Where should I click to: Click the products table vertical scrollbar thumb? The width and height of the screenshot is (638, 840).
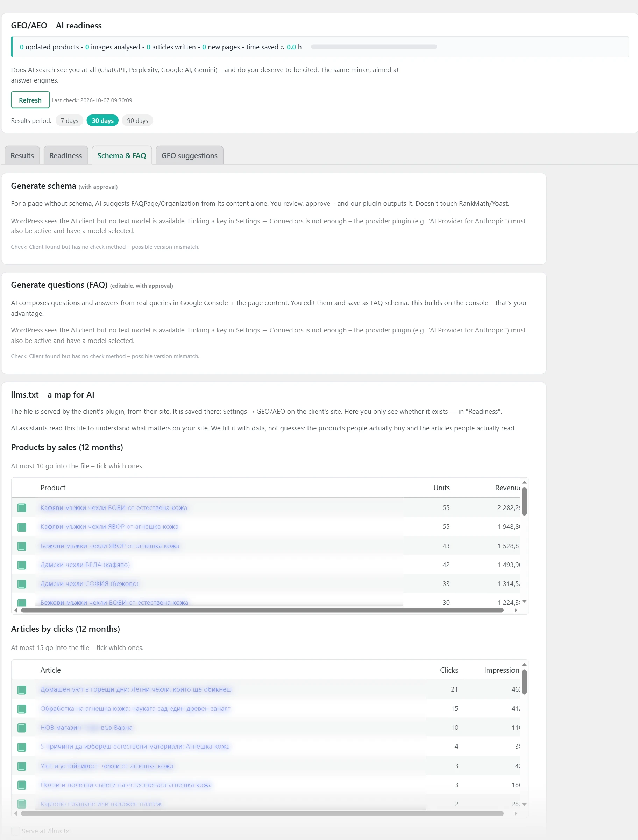click(x=524, y=502)
